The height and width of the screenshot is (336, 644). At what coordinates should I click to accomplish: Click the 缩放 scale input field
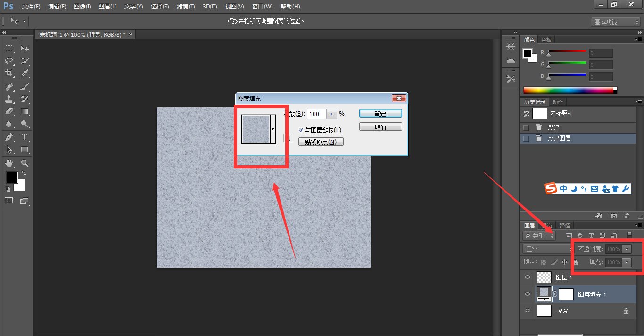317,114
